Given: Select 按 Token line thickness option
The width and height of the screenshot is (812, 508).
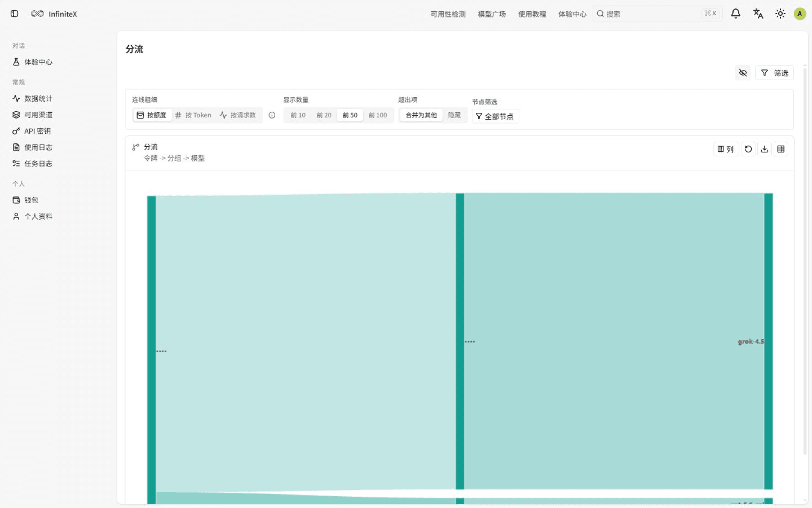Looking at the screenshot, I should tap(193, 115).
